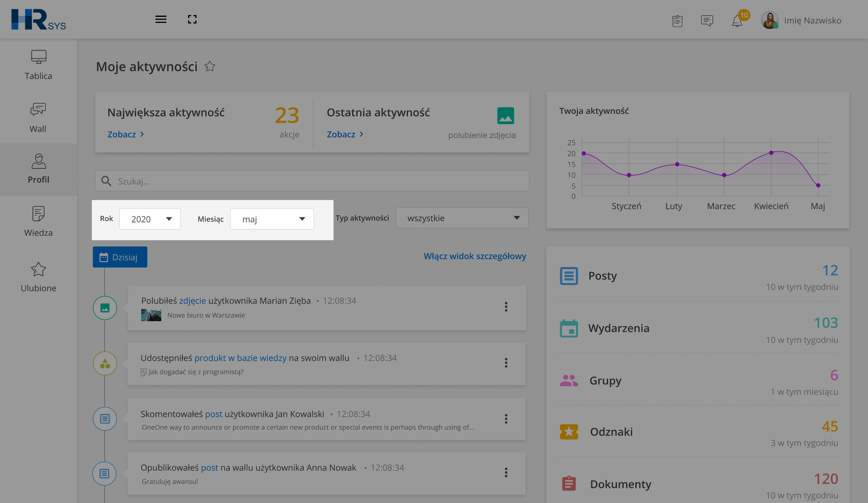Open the Miesiąc maj dropdown

272,219
